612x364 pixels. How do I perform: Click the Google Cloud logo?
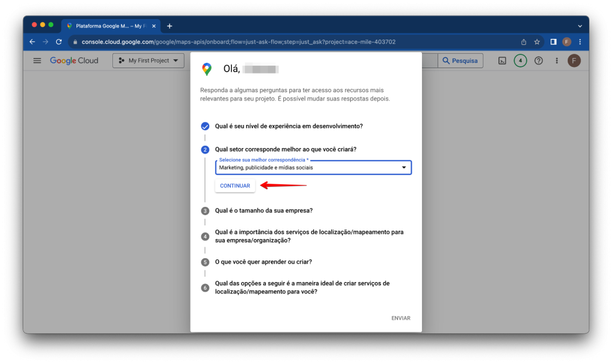pos(74,60)
